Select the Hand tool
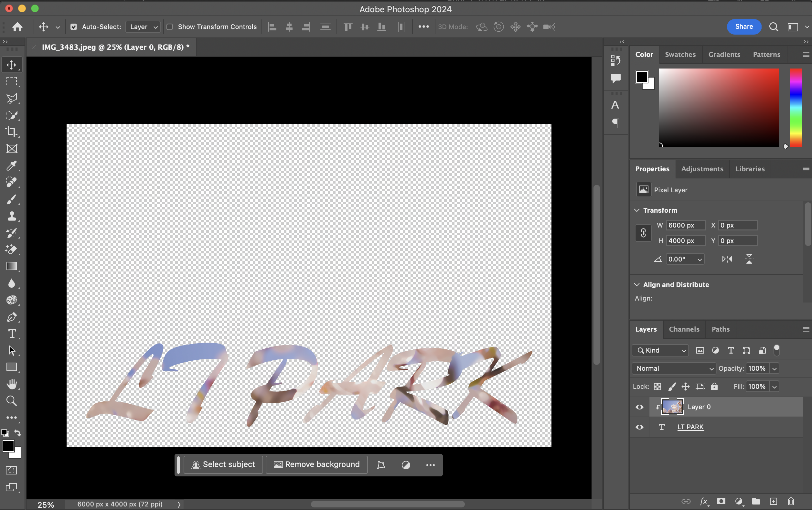Viewport: 812px width, 510px height. click(11, 384)
